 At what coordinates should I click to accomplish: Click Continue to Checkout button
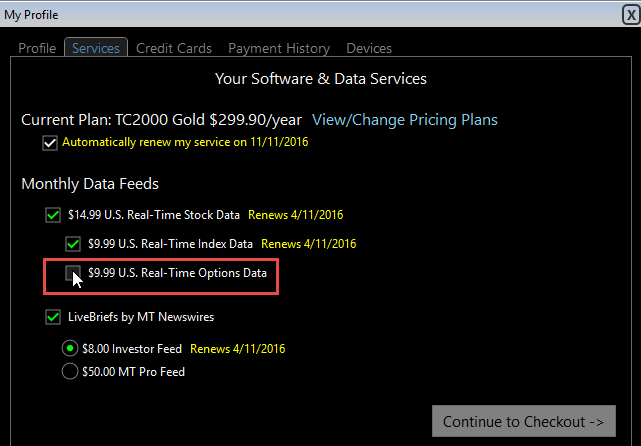pyautogui.click(x=524, y=421)
